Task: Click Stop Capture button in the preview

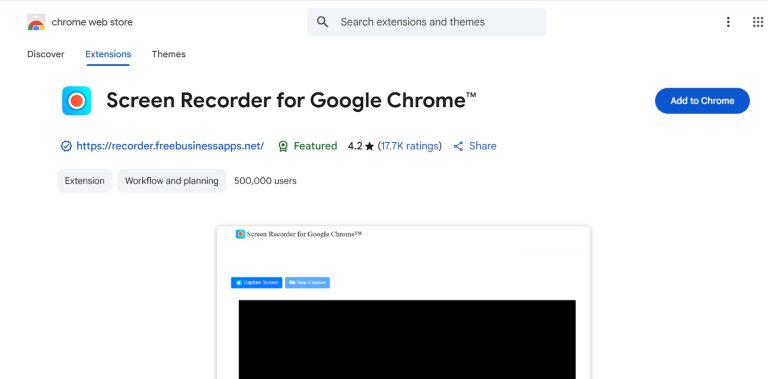Action: coord(308,283)
